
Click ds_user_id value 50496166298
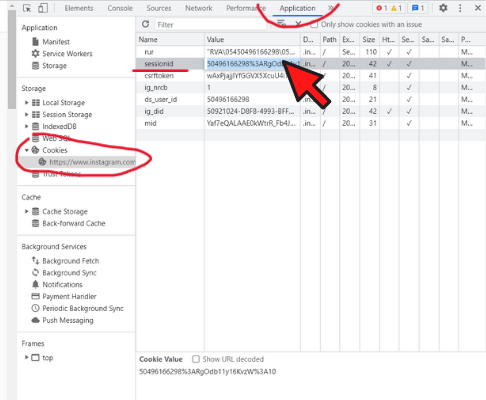click(228, 99)
